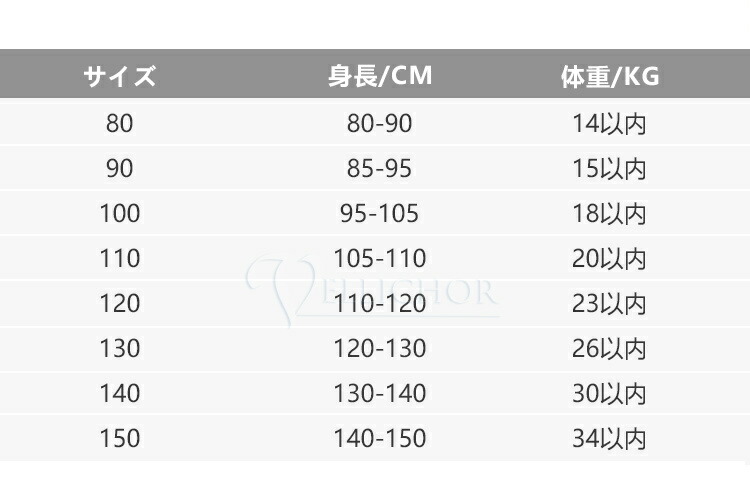
Task: Click the 95-105 height cell
Action: pos(380,214)
